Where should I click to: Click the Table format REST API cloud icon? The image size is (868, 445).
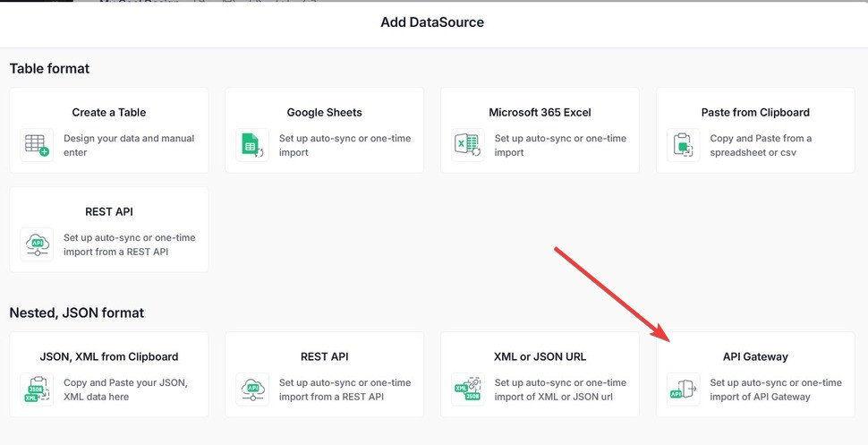(37, 244)
